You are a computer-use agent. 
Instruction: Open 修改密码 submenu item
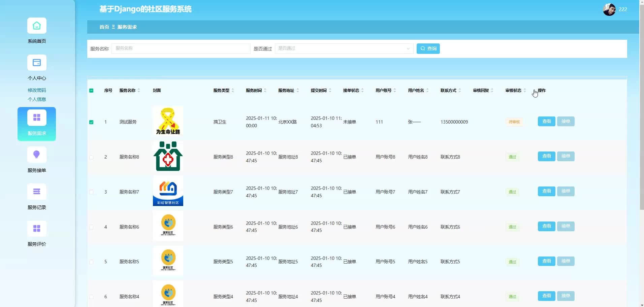[37, 90]
